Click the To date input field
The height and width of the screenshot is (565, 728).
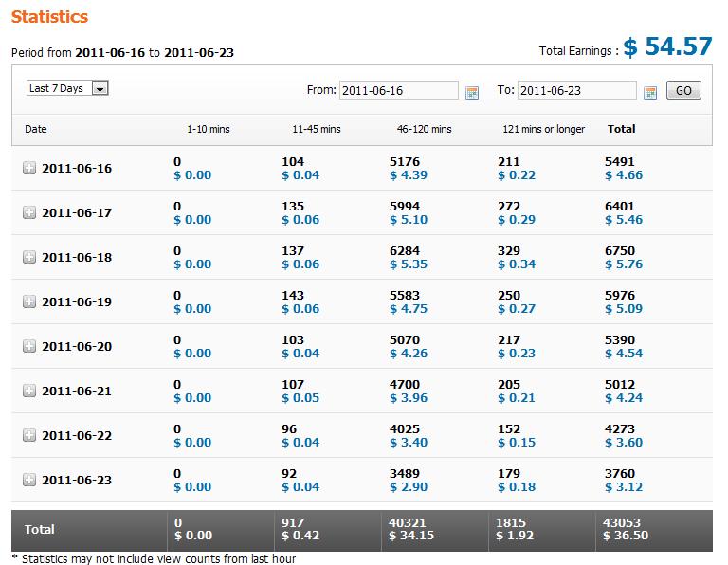tap(577, 90)
